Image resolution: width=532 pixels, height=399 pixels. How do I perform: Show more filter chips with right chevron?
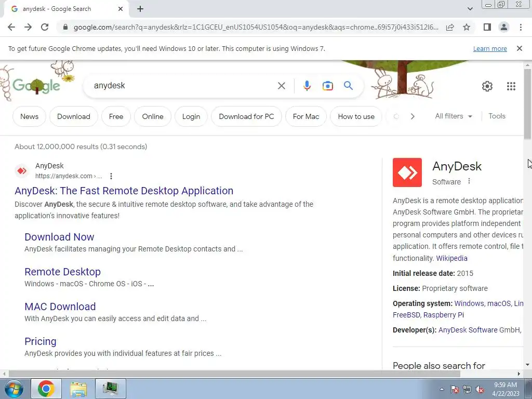tap(413, 116)
